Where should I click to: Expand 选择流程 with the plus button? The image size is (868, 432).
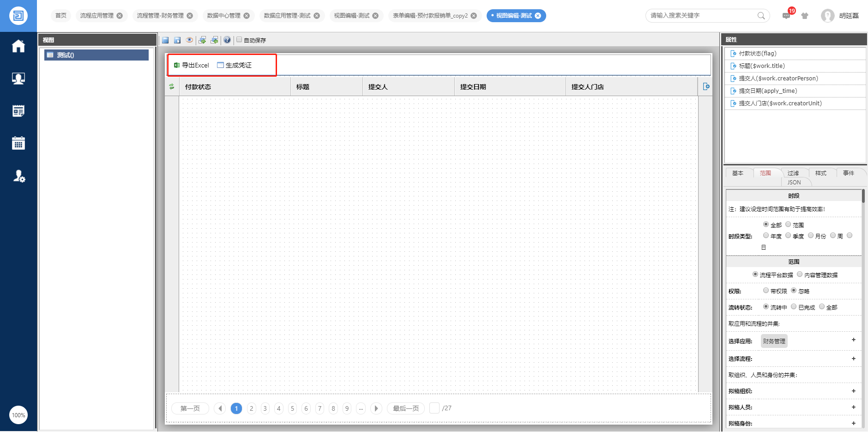pos(854,359)
